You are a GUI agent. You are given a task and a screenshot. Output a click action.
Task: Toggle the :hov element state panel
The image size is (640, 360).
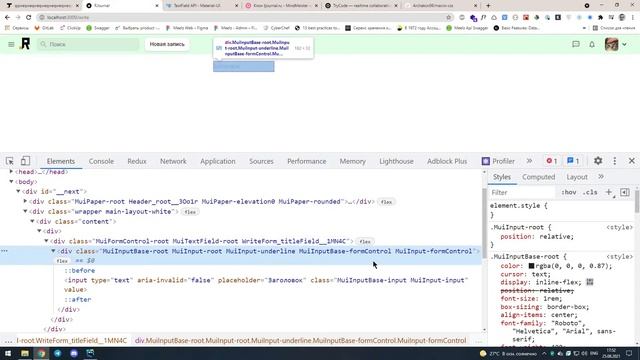pos(568,192)
